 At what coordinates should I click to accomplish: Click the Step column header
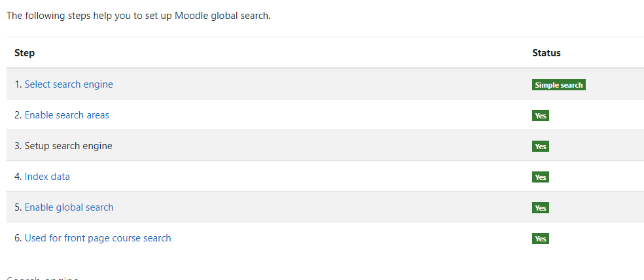coord(25,53)
